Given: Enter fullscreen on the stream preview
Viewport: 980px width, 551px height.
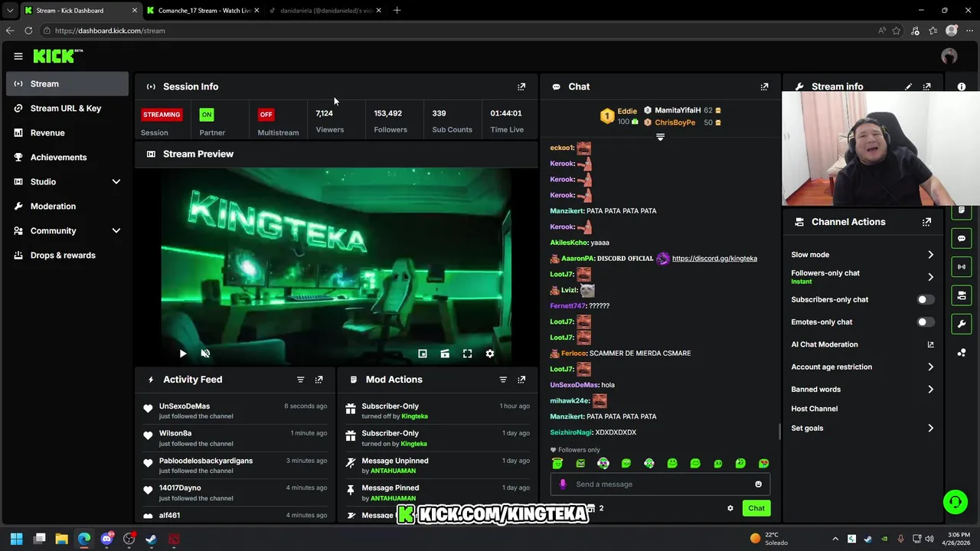Looking at the screenshot, I should [467, 354].
